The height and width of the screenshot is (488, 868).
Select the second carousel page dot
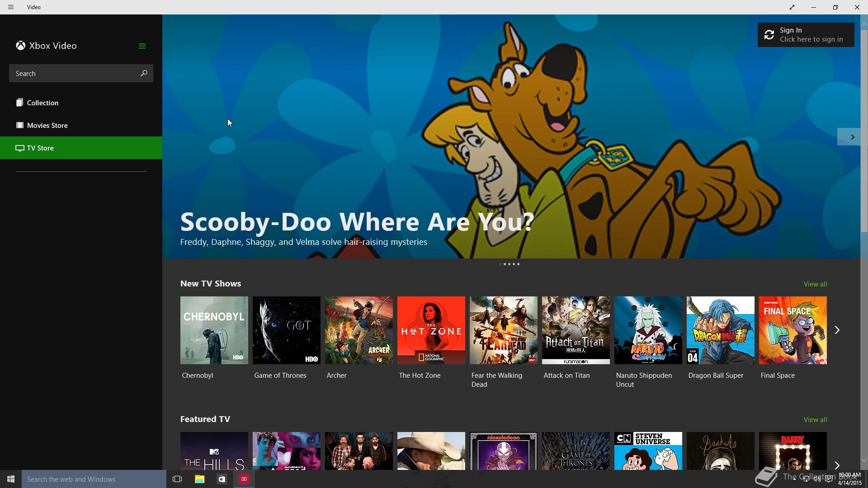coord(505,264)
